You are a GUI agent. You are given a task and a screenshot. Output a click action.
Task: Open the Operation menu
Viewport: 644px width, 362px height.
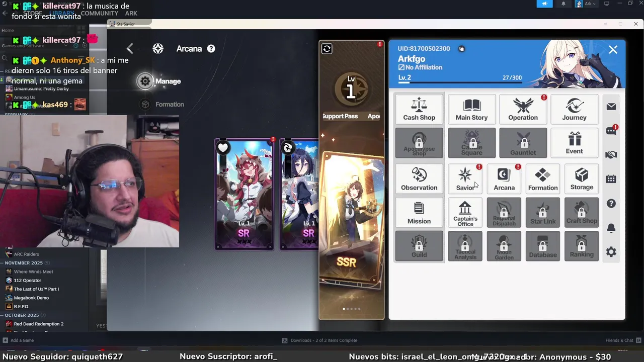click(x=523, y=109)
